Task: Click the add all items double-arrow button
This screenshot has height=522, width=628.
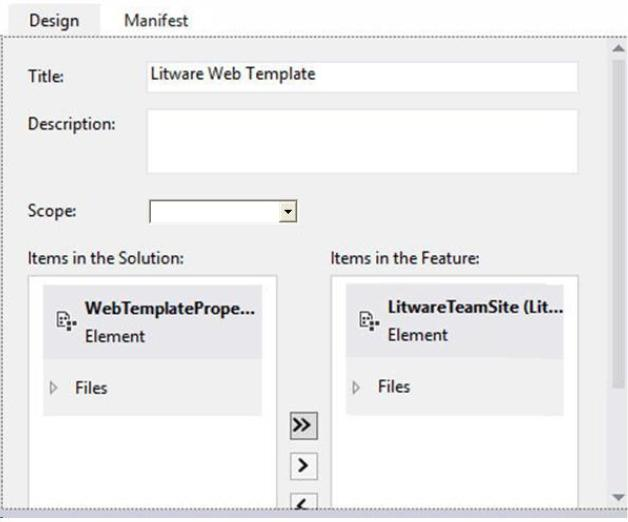Action: click(x=304, y=425)
